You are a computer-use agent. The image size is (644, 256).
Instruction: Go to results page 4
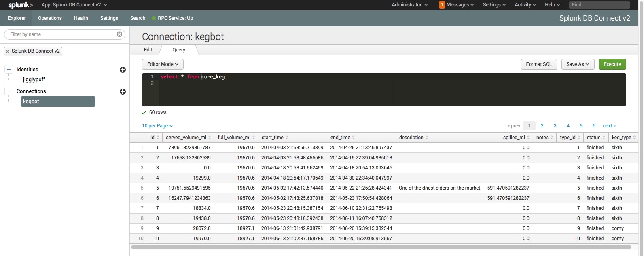point(568,126)
